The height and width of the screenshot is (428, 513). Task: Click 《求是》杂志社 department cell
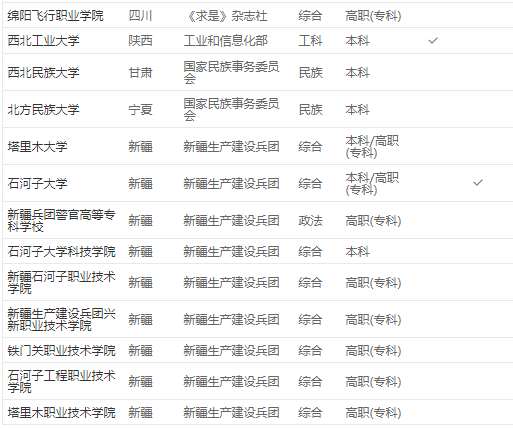coord(227,16)
